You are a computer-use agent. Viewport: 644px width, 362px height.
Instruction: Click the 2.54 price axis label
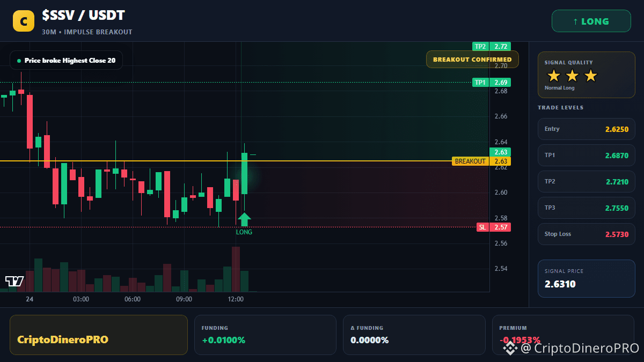[x=501, y=269]
